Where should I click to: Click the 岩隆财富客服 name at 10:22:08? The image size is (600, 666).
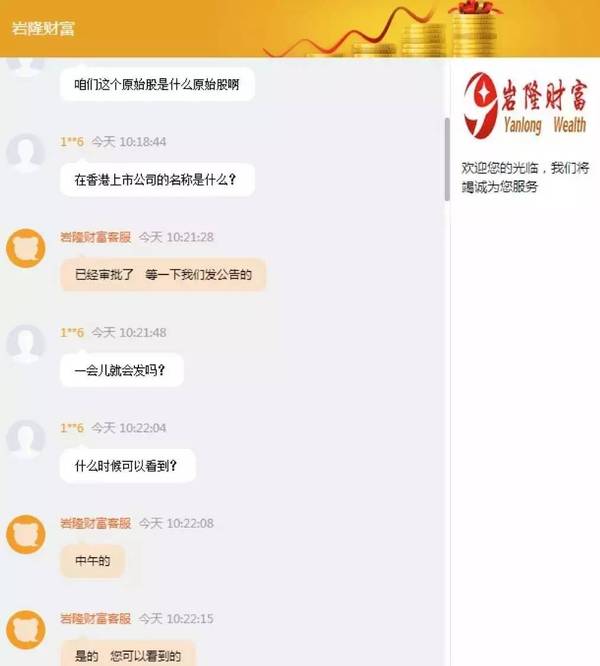[x=96, y=523]
